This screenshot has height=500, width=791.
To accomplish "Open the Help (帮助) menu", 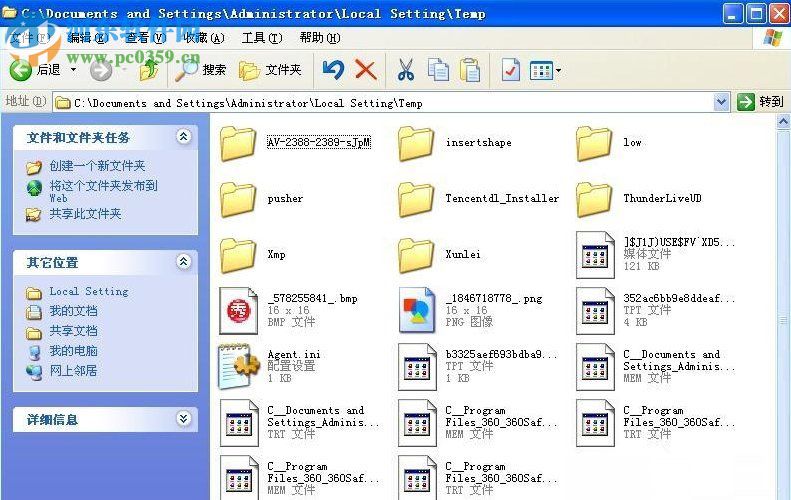I will pyautogui.click(x=320, y=38).
